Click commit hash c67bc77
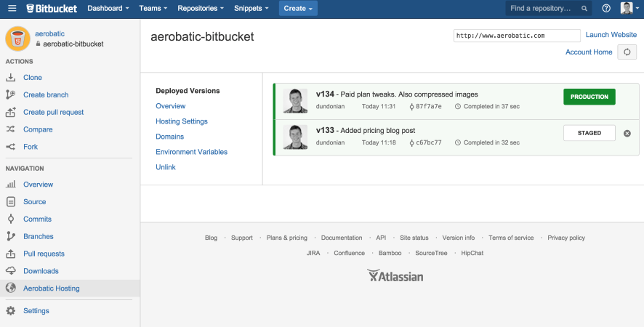The width and height of the screenshot is (644, 327). (x=428, y=142)
